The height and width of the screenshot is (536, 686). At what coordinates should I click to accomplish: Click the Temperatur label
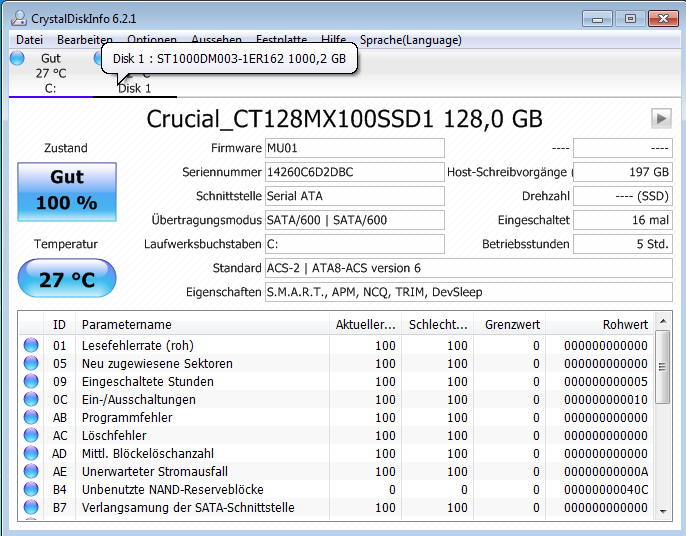66,244
